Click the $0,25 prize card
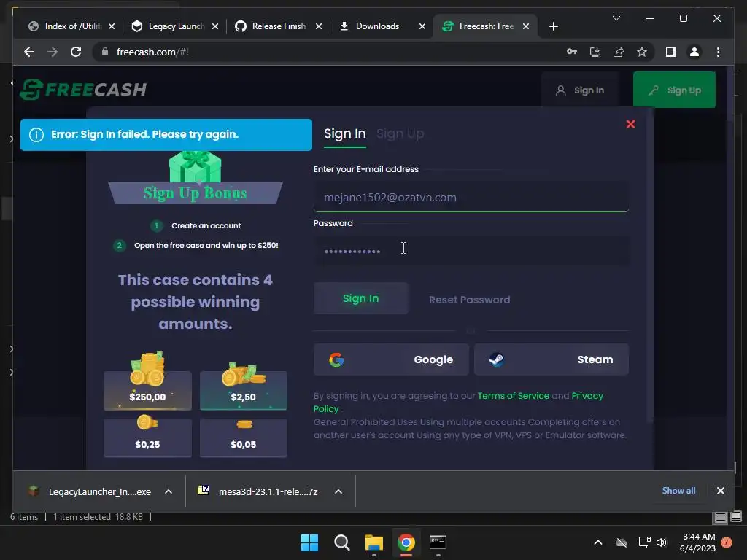Viewport: 747px width, 560px height. (x=147, y=437)
